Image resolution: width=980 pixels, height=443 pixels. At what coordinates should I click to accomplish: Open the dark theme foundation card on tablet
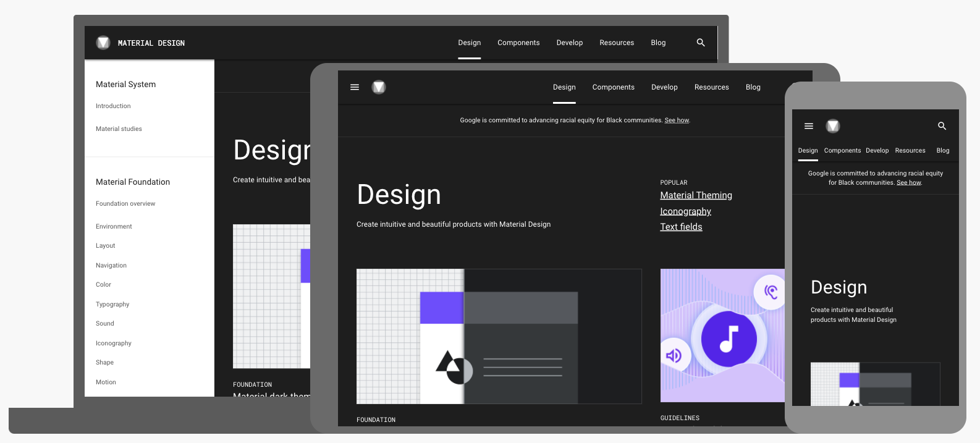coord(499,337)
